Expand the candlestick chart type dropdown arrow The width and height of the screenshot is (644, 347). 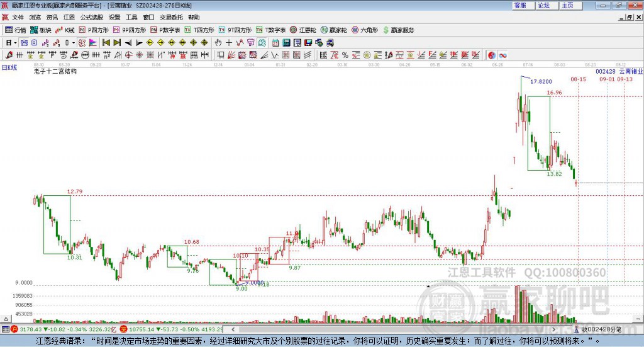(x=74, y=43)
